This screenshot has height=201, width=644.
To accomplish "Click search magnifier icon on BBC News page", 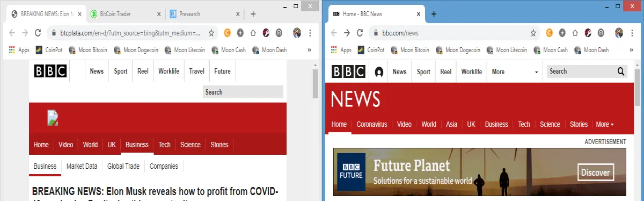I will (x=621, y=71).
